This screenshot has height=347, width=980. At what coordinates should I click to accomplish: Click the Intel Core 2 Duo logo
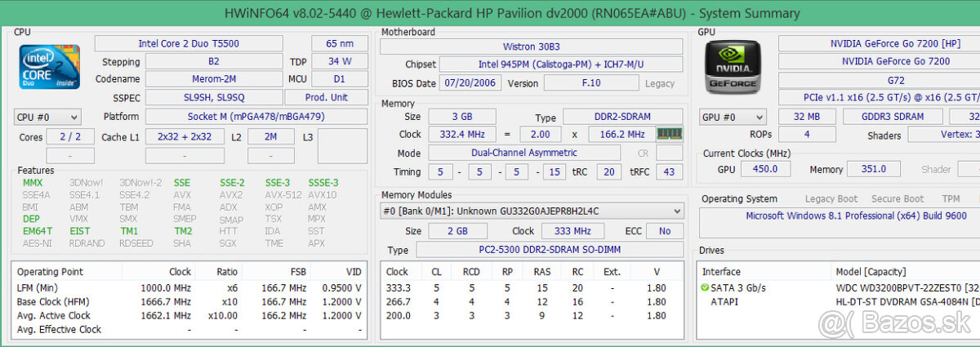point(50,67)
